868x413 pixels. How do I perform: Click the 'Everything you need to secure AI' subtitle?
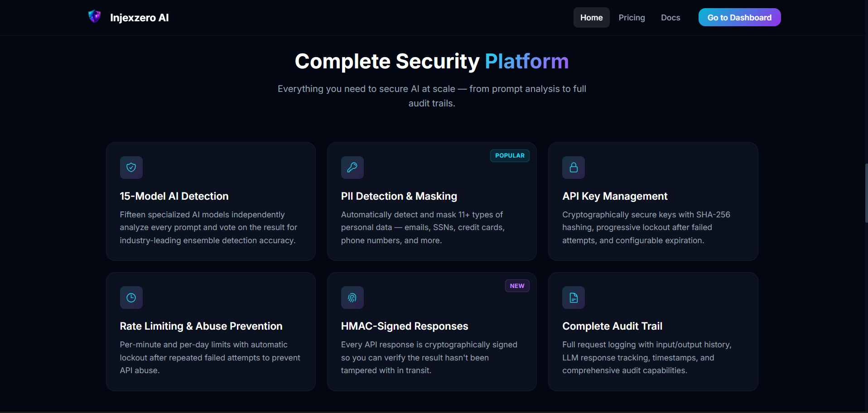click(x=432, y=96)
